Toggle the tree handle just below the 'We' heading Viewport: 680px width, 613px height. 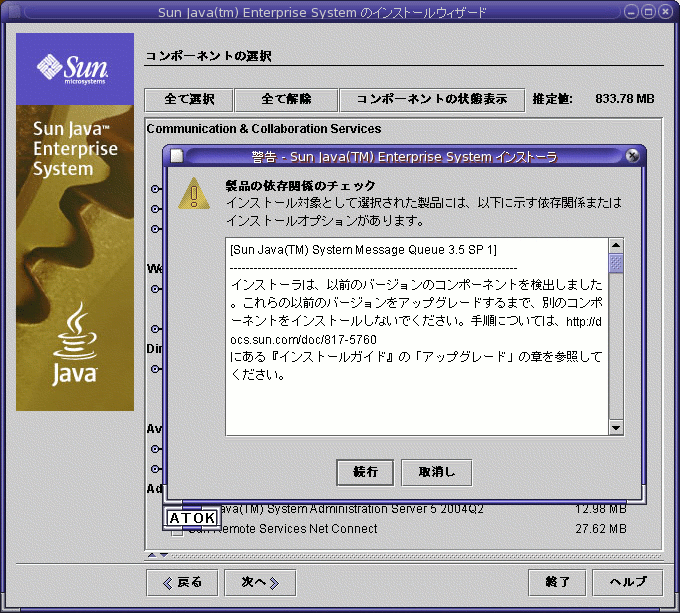tap(155, 289)
